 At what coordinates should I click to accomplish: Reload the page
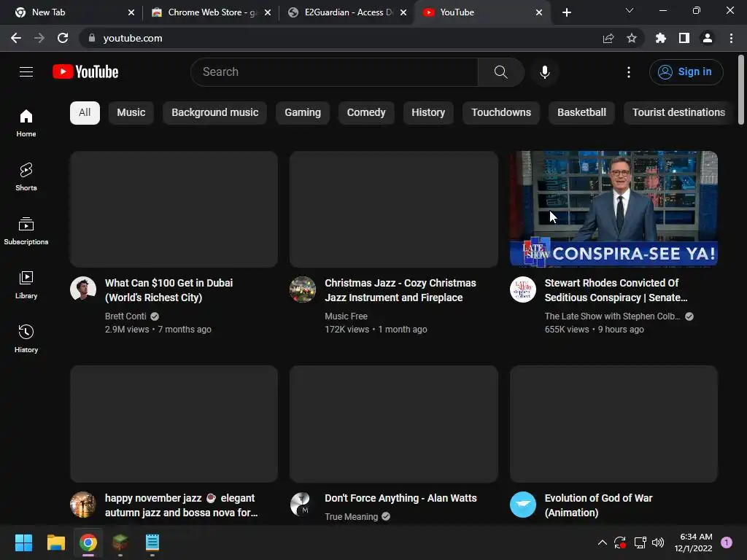(x=63, y=38)
